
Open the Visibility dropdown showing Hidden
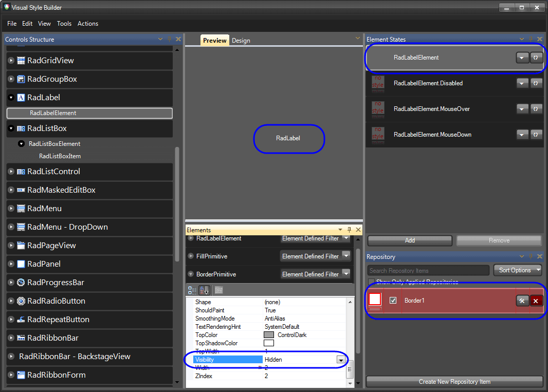(341, 360)
